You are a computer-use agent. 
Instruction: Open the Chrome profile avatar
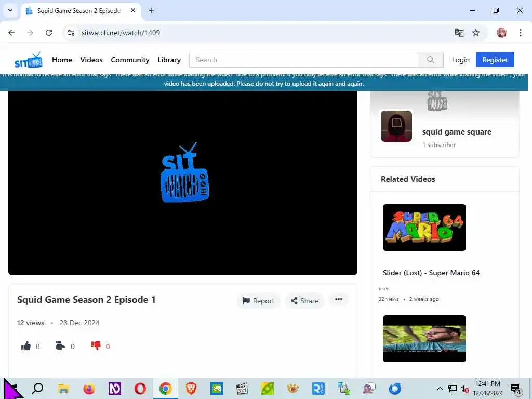point(501,33)
